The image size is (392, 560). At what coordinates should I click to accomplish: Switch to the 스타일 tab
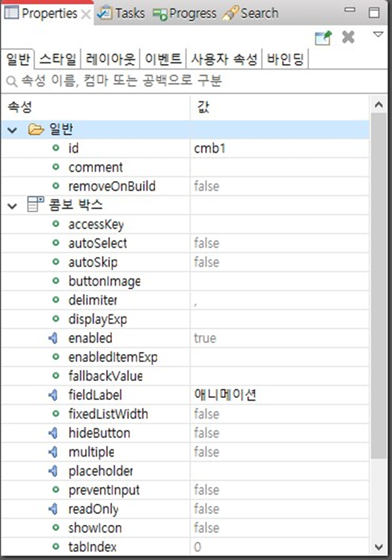coord(58,59)
